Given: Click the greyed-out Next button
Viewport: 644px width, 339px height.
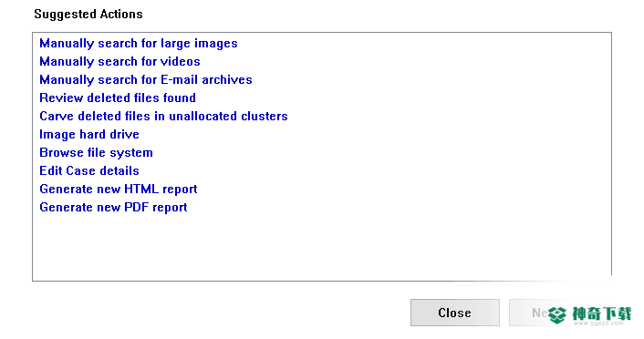Looking at the screenshot, I should 530,313.
